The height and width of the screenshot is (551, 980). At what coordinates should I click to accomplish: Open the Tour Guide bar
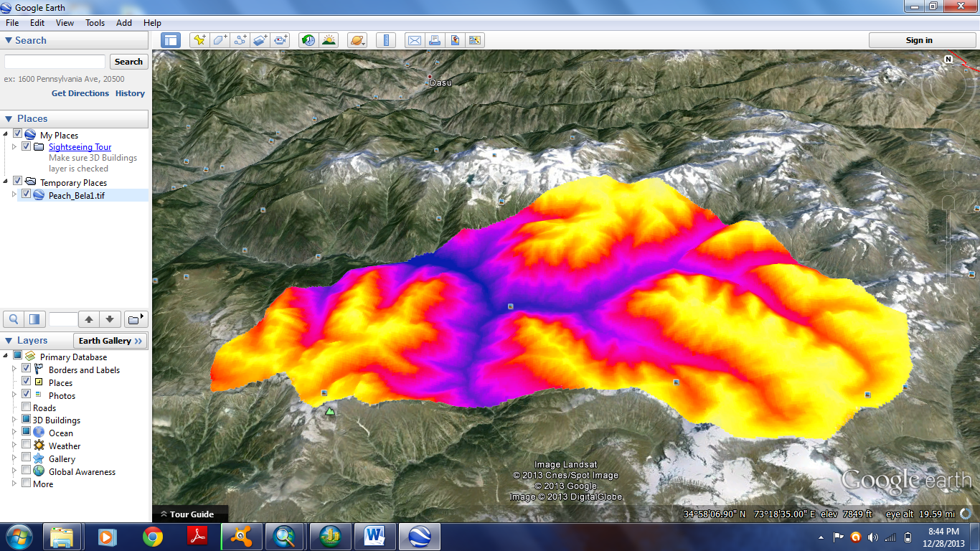tap(190, 514)
